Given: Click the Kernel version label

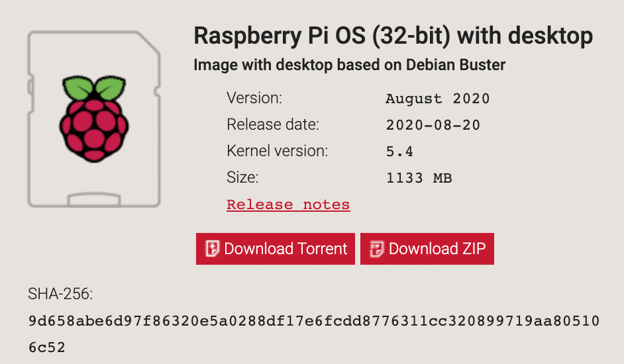Looking at the screenshot, I should tap(278, 151).
